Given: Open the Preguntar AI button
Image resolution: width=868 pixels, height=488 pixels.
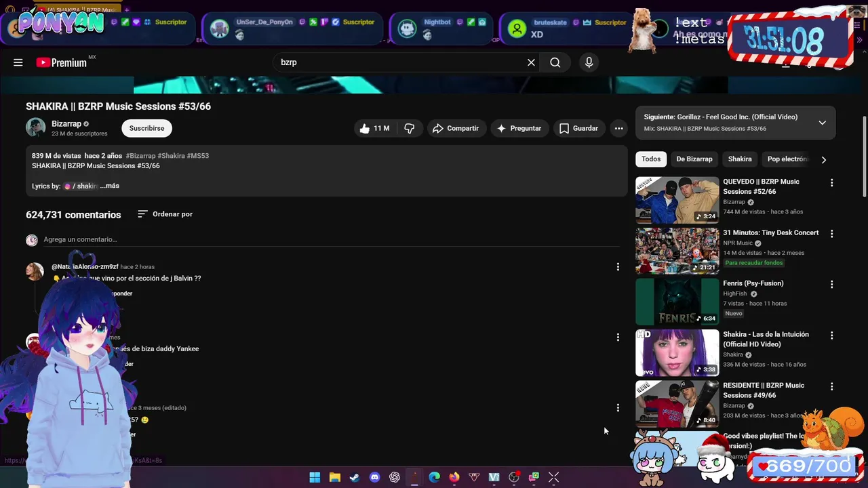Looking at the screenshot, I should pos(519,128).
